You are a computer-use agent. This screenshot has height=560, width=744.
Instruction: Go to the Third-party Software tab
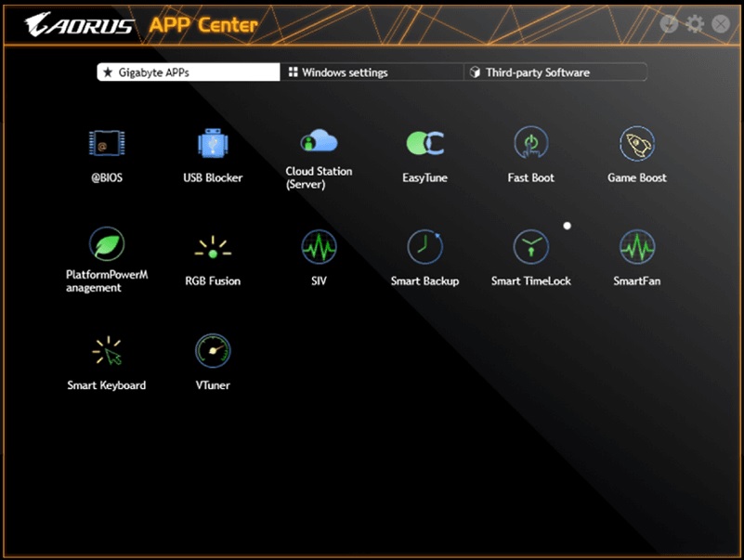(x=555, y=72)
